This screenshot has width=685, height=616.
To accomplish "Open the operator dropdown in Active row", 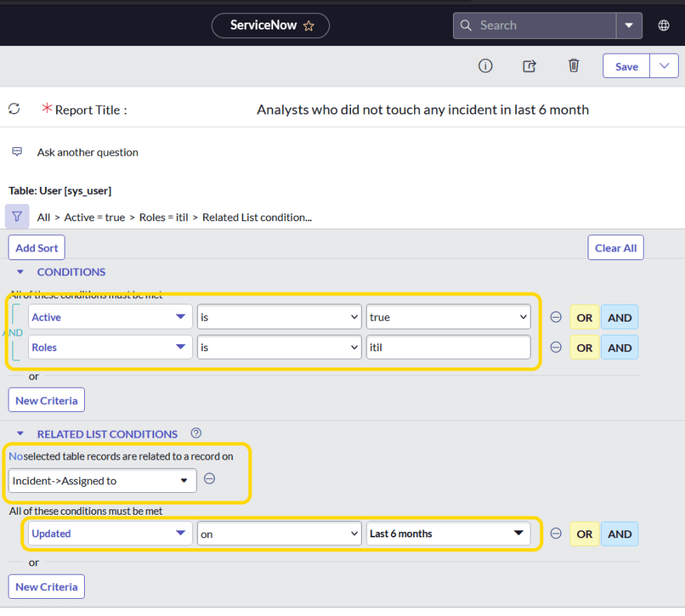I will (279, 317).
